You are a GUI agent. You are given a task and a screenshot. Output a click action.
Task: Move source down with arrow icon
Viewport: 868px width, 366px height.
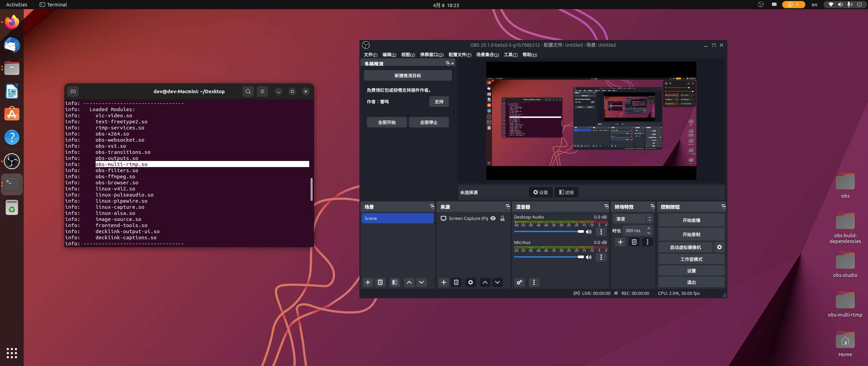(x=497, y=282)
